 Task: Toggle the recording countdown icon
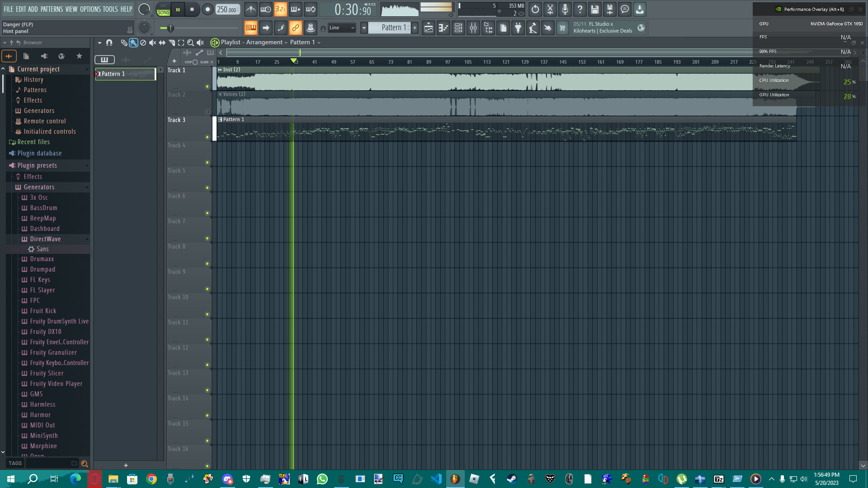[281, 9]
